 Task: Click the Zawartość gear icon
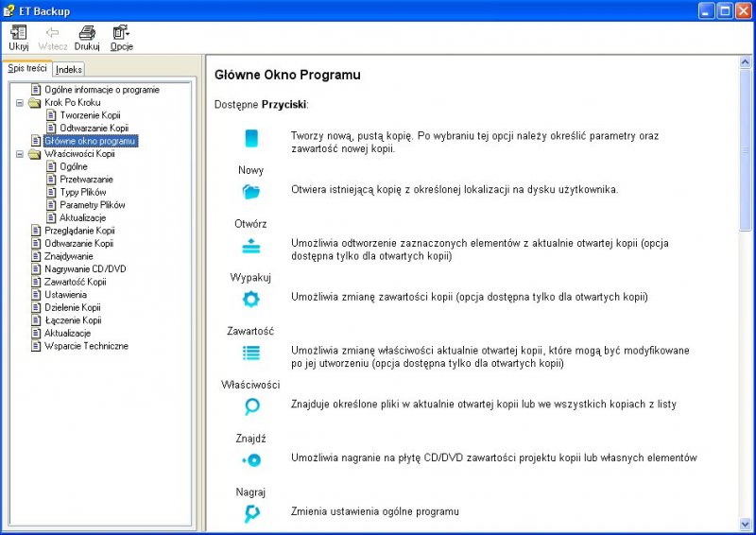click(x=251, y=300)
